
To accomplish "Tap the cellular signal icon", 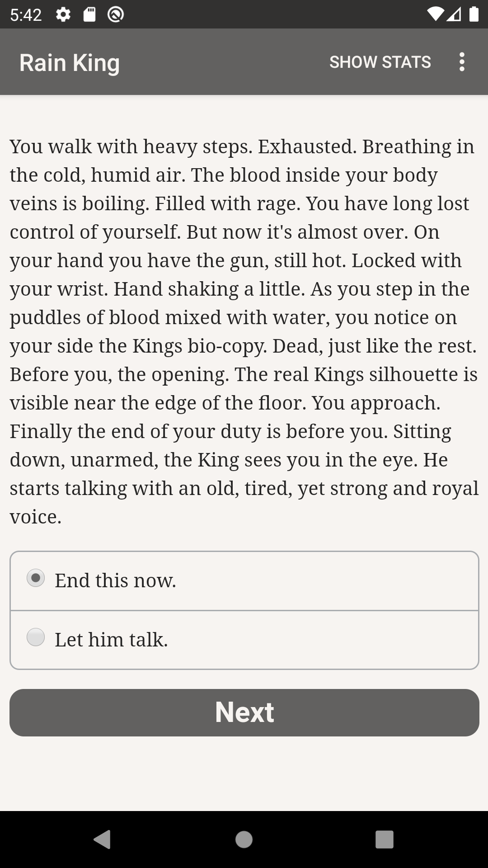I will click(x=454, y=14).
